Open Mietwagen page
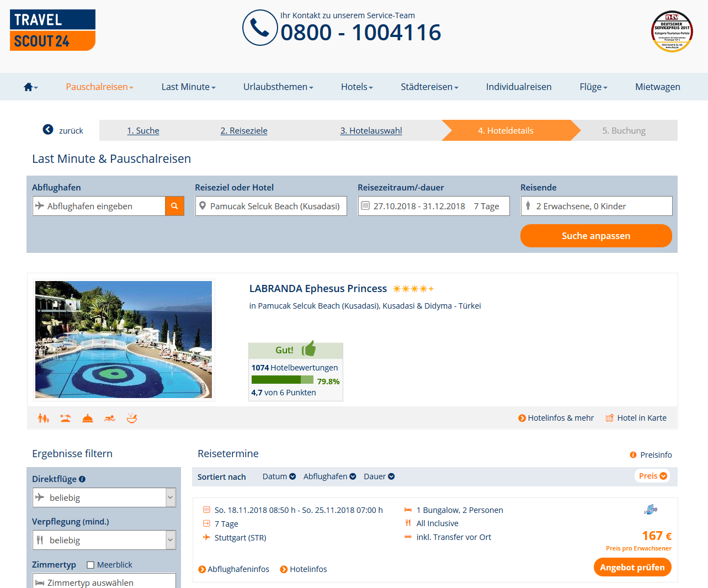Screen dimensions: 708x588 (x=658, y=87)
